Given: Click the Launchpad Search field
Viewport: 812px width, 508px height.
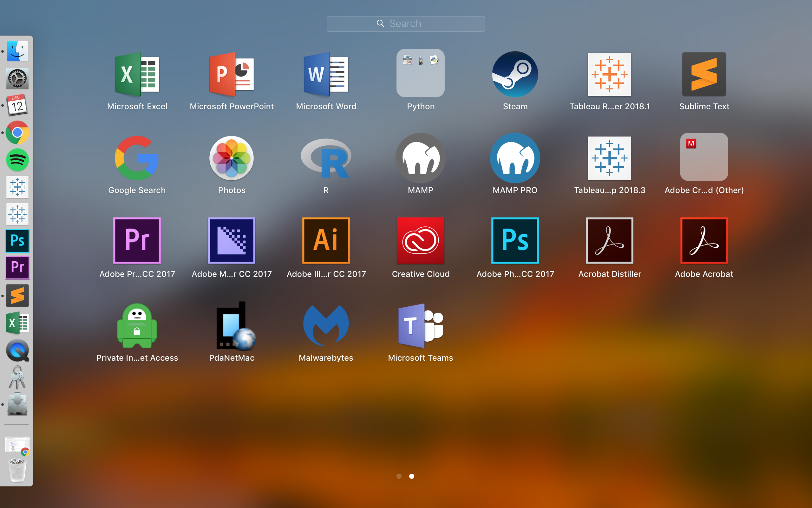Looking at the screenshot, I should point(406,23).
